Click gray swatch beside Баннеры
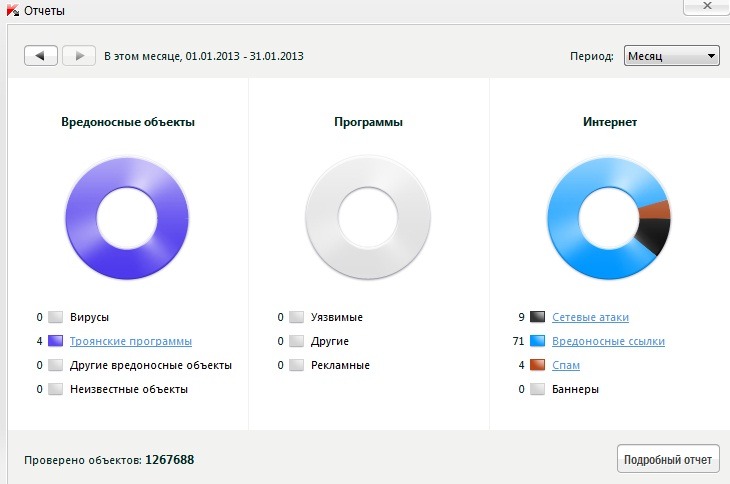Screen dimensions: 730x484 (538, 389)
